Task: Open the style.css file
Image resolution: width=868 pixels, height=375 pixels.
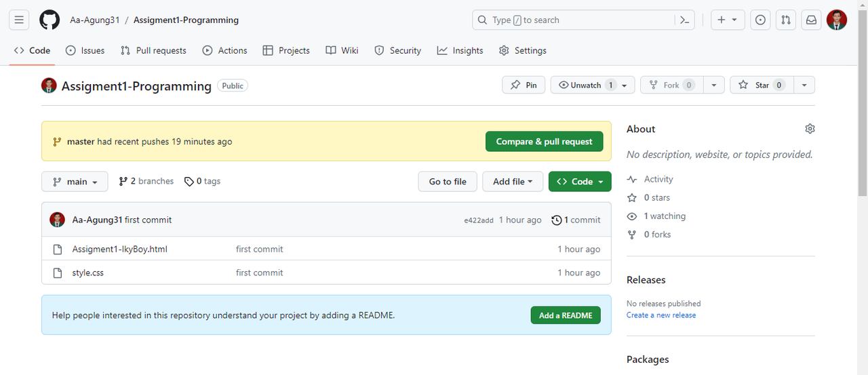Action: tap(87, 273)
